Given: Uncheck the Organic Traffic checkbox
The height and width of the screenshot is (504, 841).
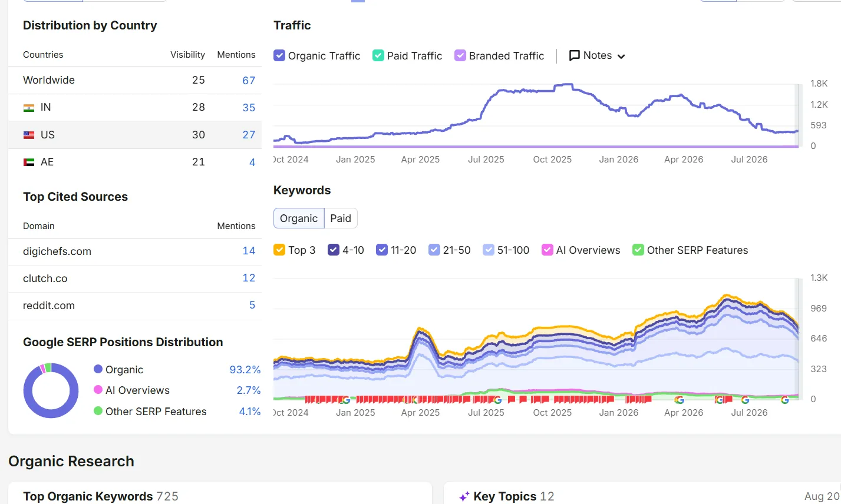Looking at the screenshot, I should [x=279, y=55].
